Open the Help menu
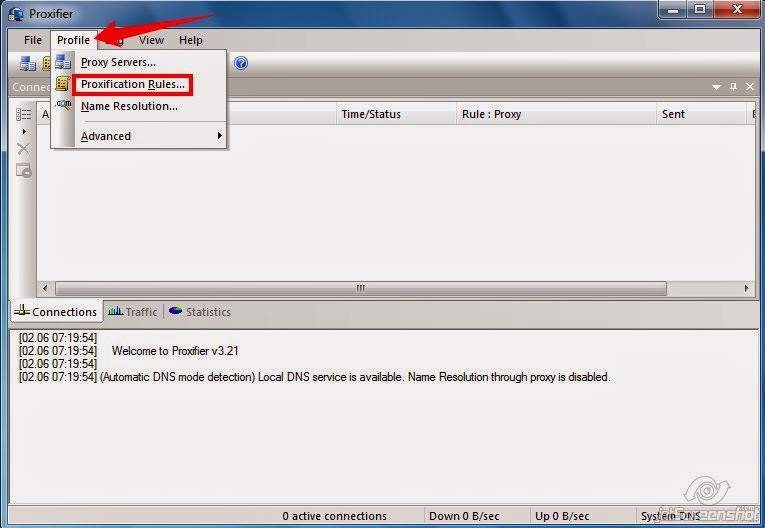 (x=190, y=40)
